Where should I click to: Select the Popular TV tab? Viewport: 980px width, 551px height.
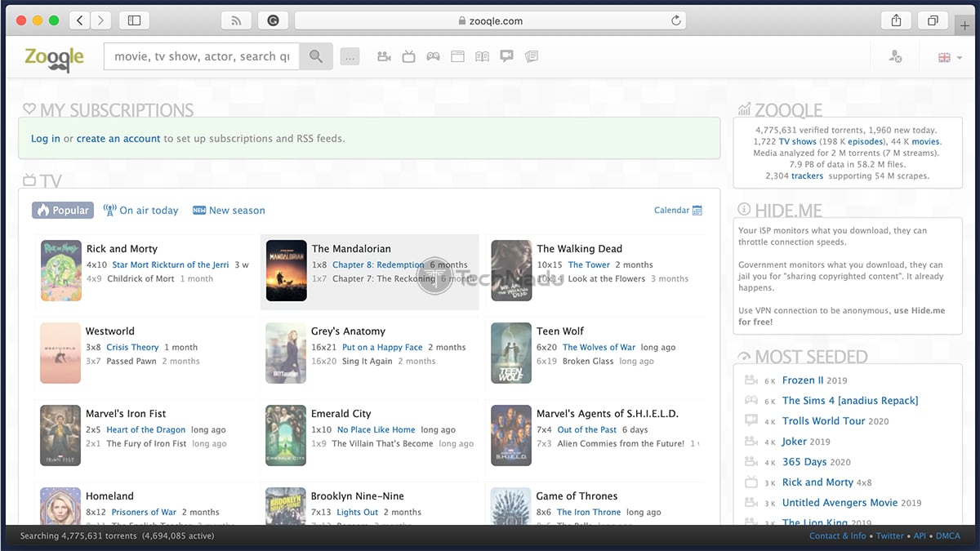(x=63, y=211)
